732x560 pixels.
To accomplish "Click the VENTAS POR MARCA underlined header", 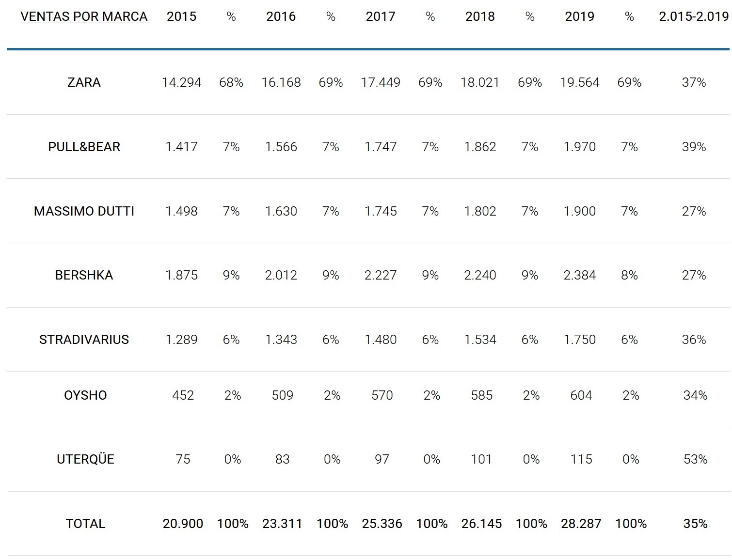I will (x=84, y=16).
